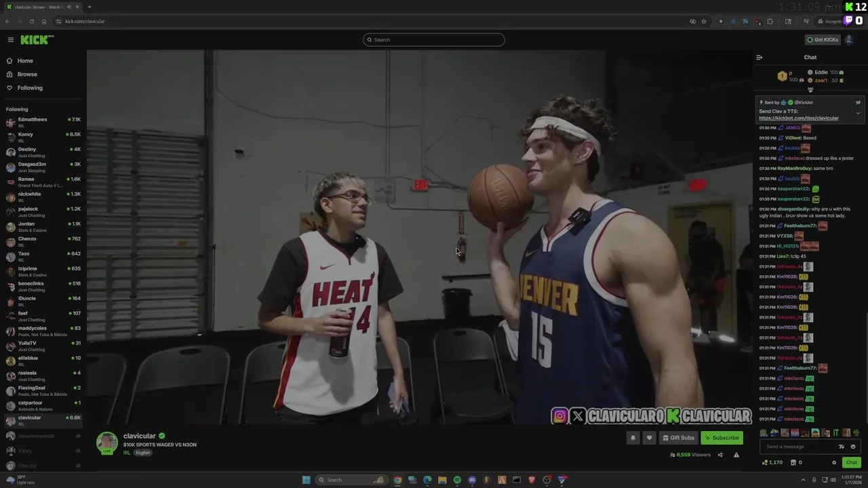Image resolution: width=868 pixels, height=488 pixels.
Task: Click the Kick logo
Action: (37, 40)
